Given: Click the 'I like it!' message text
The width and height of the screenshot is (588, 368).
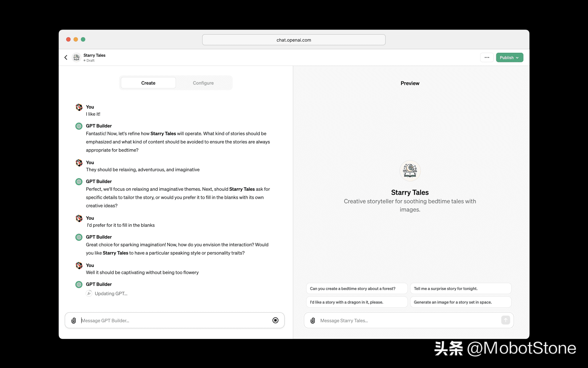Looking at the screenshot, I should (93, 114).
